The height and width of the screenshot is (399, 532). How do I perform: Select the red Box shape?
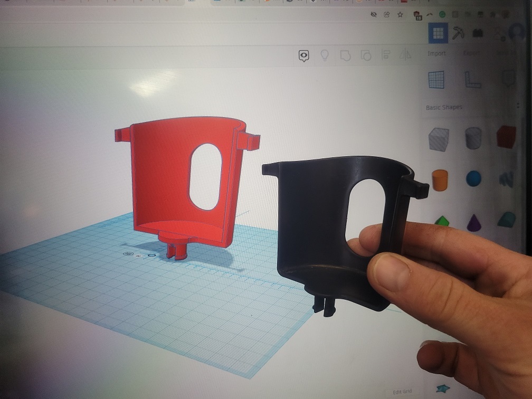point(506,137)
